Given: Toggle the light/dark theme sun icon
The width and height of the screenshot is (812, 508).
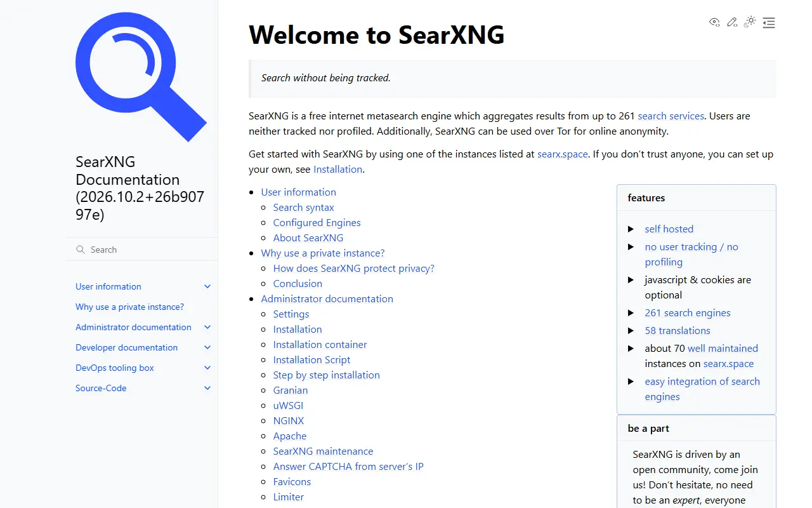Looking at the screenshot, I should [x=750, y=22].
